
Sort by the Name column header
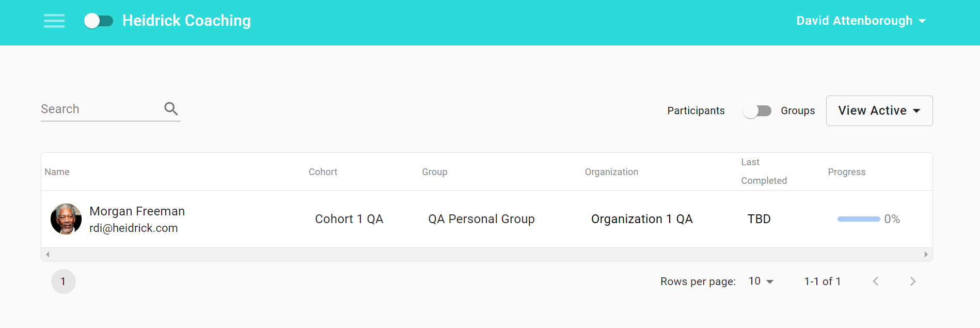57,172
